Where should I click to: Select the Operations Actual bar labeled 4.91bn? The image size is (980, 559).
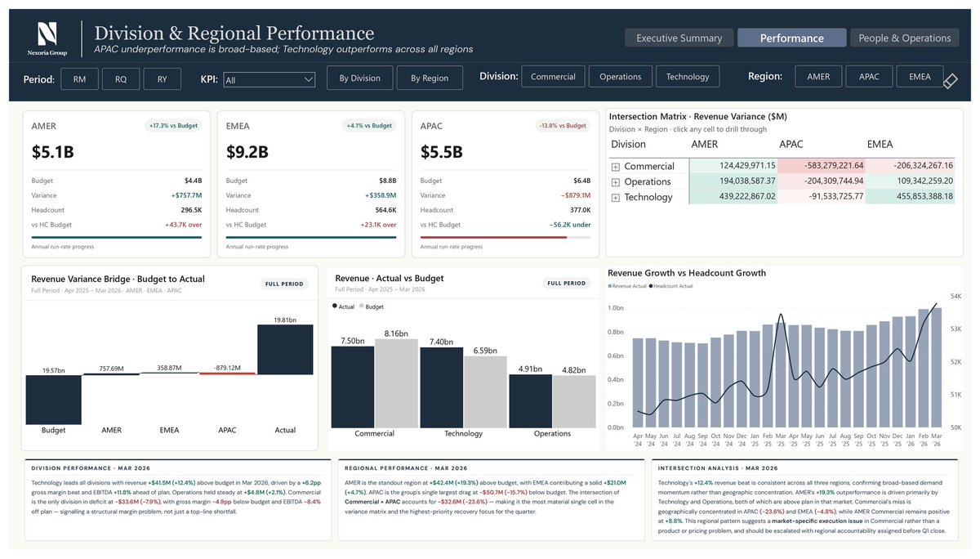(x=531, y=400)
